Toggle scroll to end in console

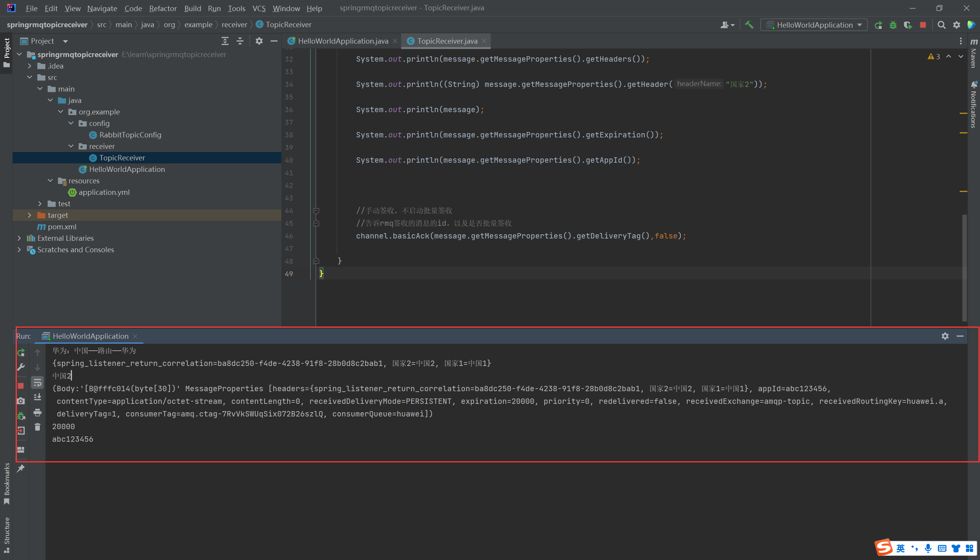pyautogui.click(x=37, y=397)
